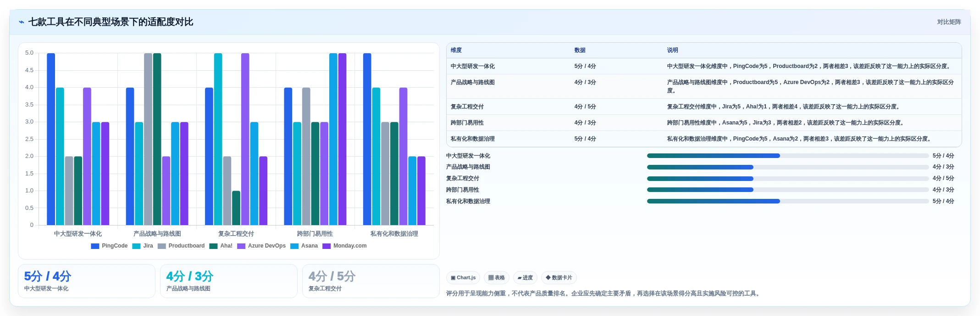The height and width of the screenshot is (316, 980).
Task: Click the 数据卡片 tag chip
Action: (x=559, y=278)
